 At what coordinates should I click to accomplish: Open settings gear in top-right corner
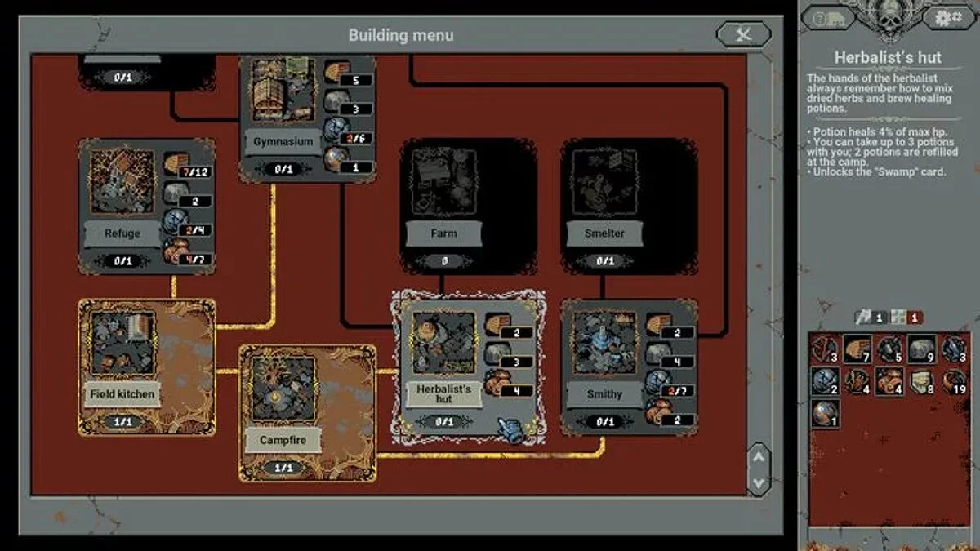click(x=947, y=17)
